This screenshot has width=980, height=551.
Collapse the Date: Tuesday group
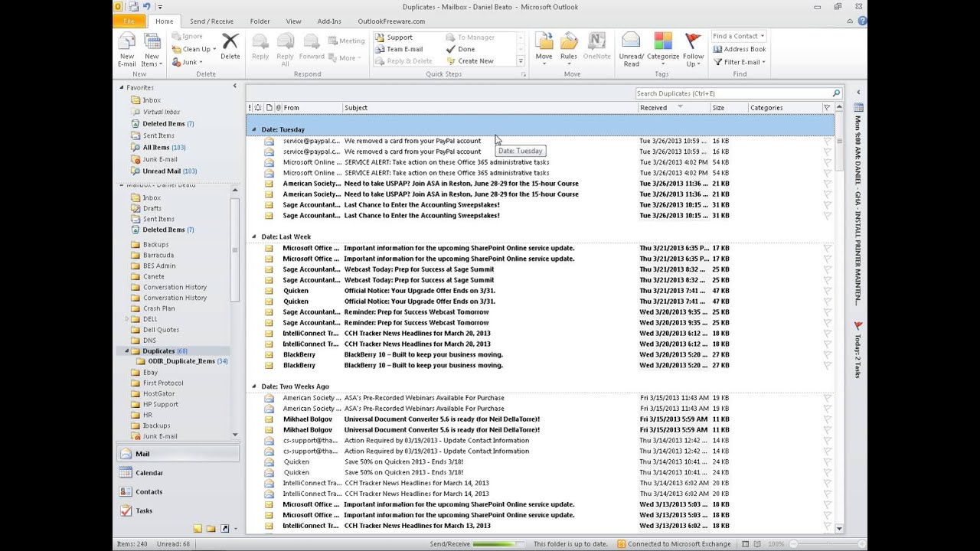click(x=254, y=129)
